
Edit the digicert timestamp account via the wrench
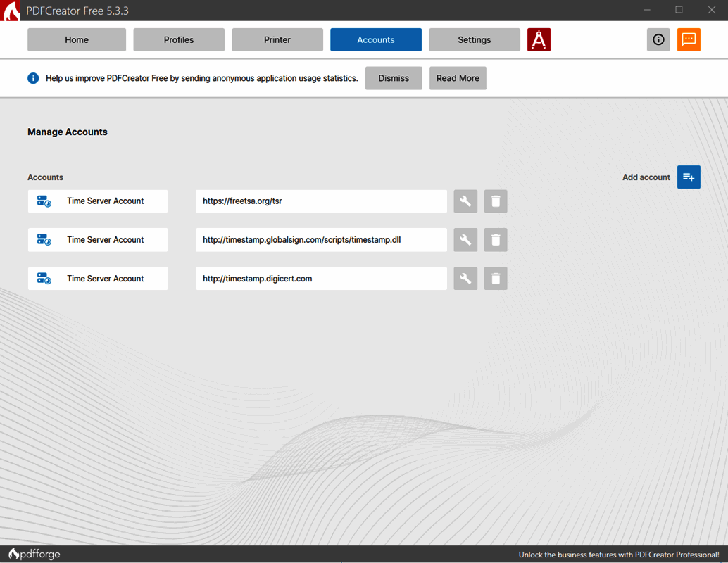pos(465,279)
